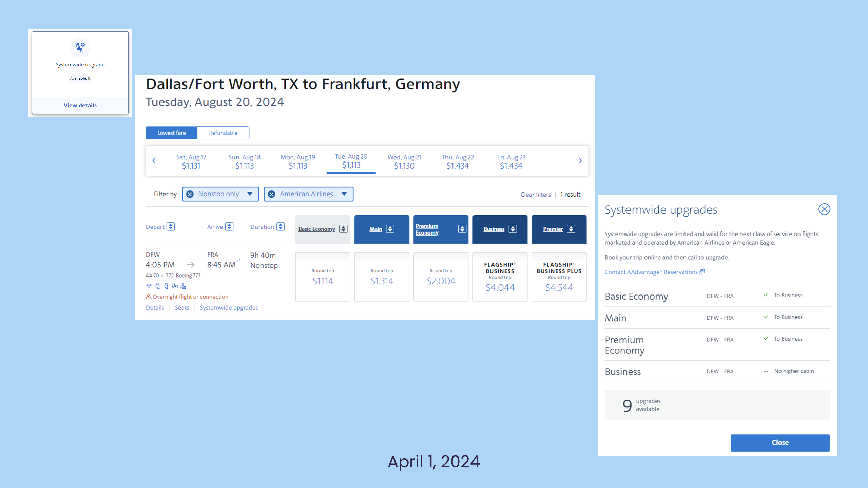Select the $4,544 Flagship Business Plus fare

pyautogui.click(x=559, y=277)
